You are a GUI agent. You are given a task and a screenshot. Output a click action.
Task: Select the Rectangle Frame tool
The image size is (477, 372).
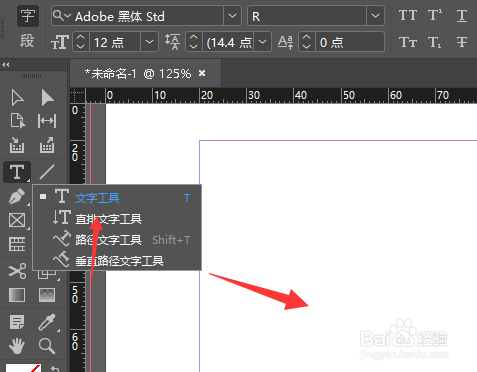click(17, 220)
